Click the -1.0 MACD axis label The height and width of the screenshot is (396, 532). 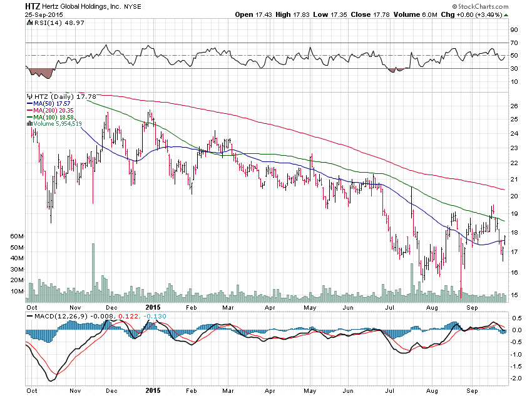(x=517, y=355)
